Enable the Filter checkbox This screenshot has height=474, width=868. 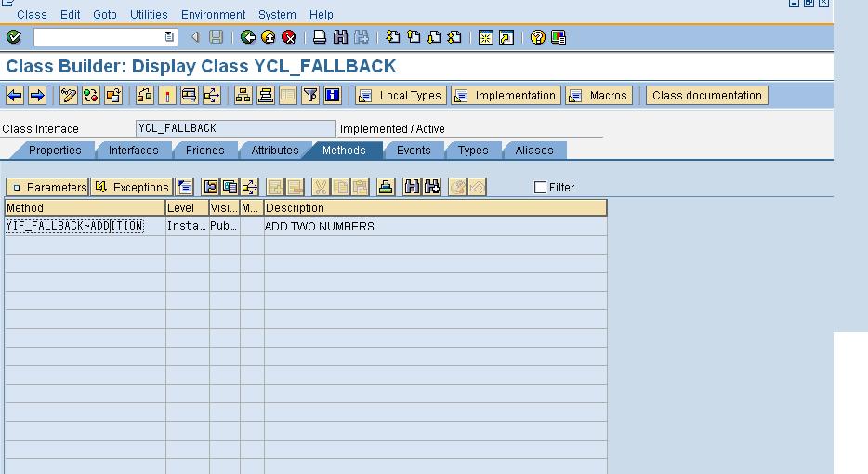point(540,187)
